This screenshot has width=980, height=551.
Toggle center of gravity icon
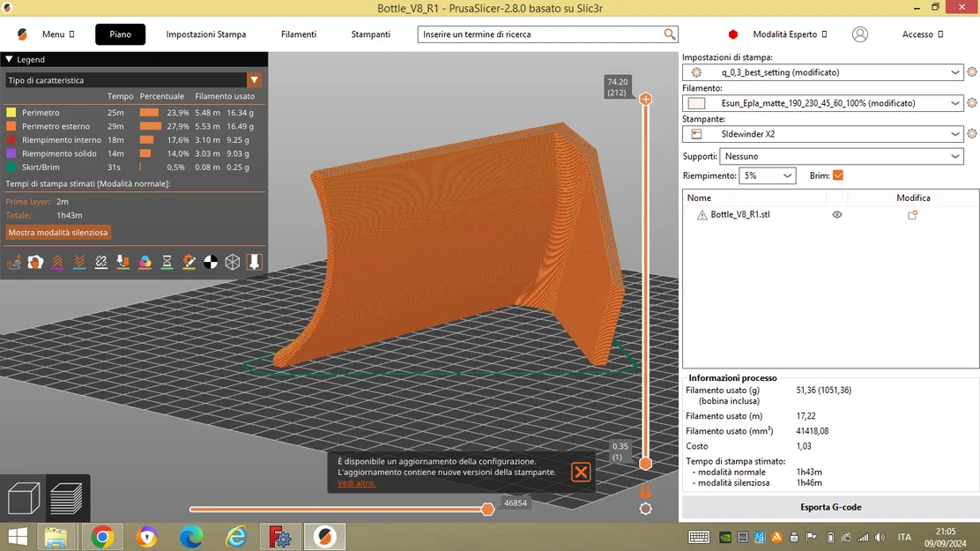coord(211,262)
